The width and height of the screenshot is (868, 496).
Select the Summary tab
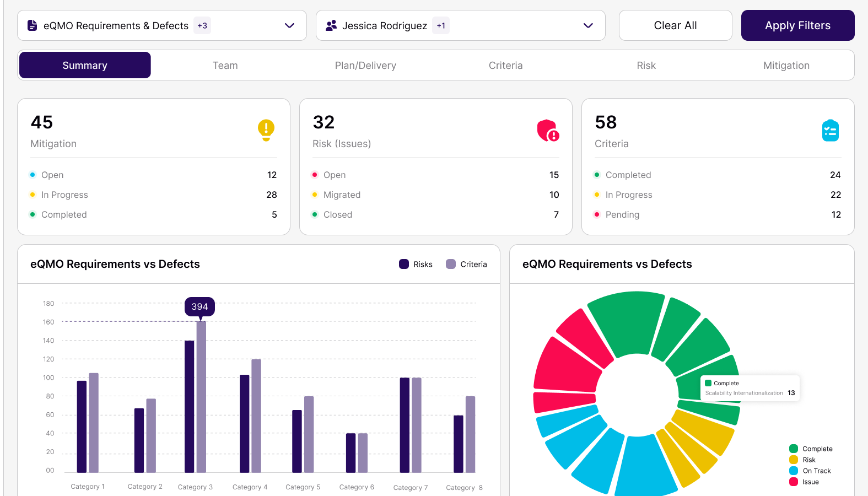pyautogui.click(x=85, y=65)
